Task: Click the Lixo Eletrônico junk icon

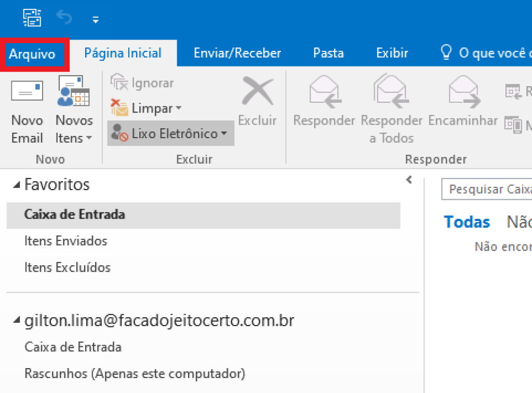Action: coord(119,133)
